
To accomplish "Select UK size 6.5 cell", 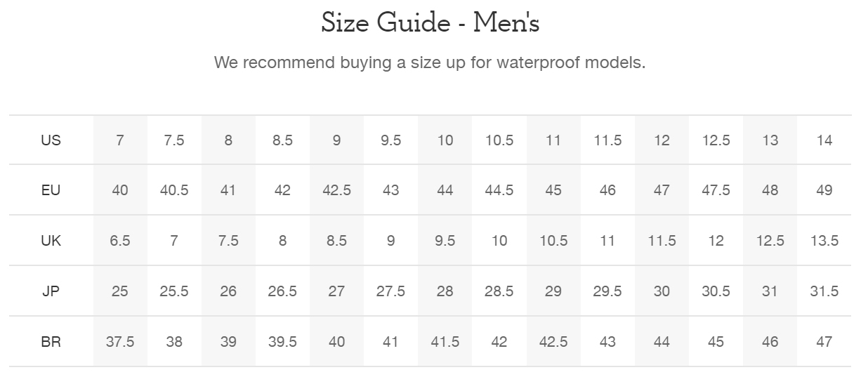I will 120,241.
